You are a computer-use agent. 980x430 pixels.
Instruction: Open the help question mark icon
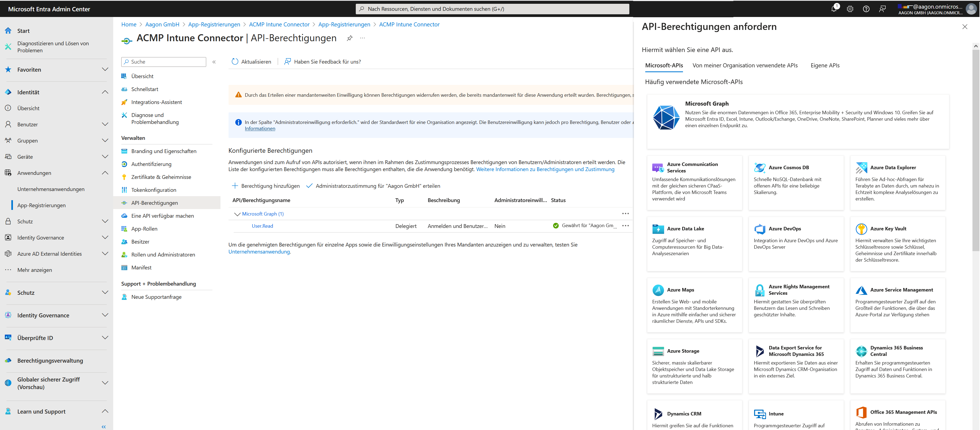click(x=866, y=9)
